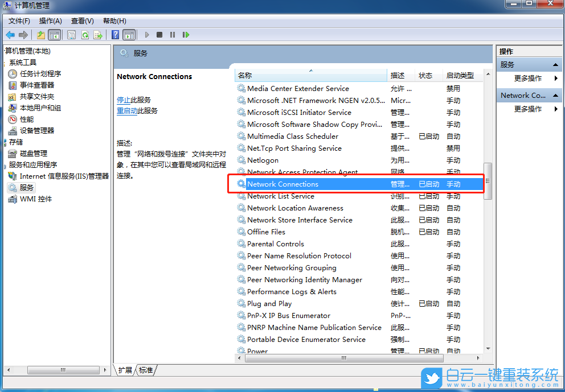Open help using the blue question mark icon

114,35
